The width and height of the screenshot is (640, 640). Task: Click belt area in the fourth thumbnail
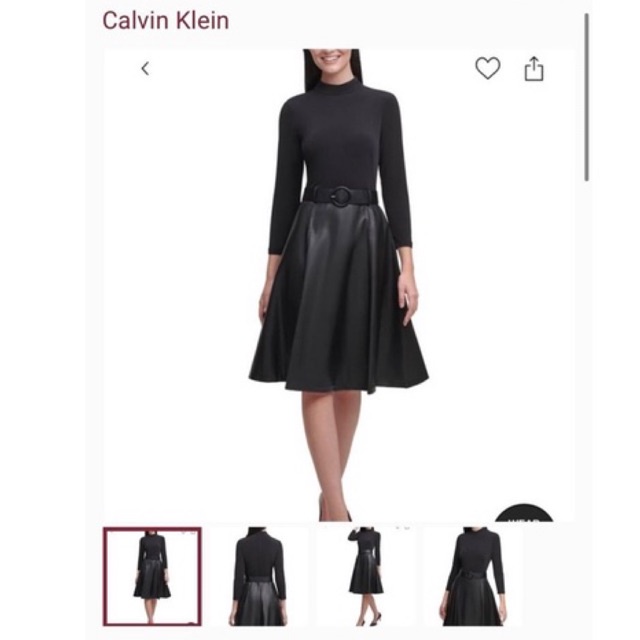[473, 575]
